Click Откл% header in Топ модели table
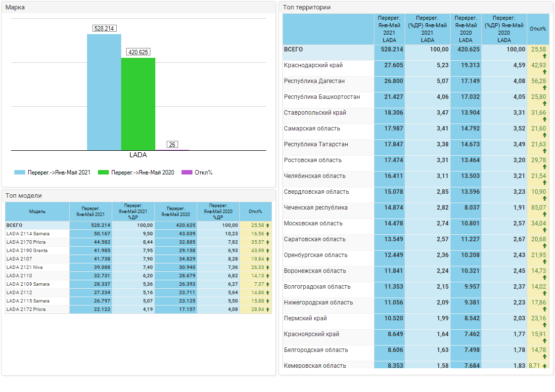The image size is (555, 392). point(255,212)
